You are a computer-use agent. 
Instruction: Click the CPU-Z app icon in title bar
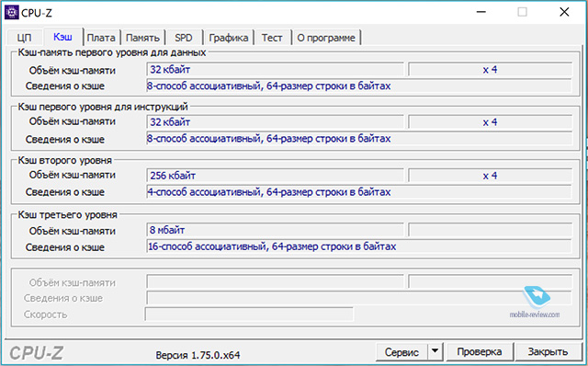[x=11, y=12]
